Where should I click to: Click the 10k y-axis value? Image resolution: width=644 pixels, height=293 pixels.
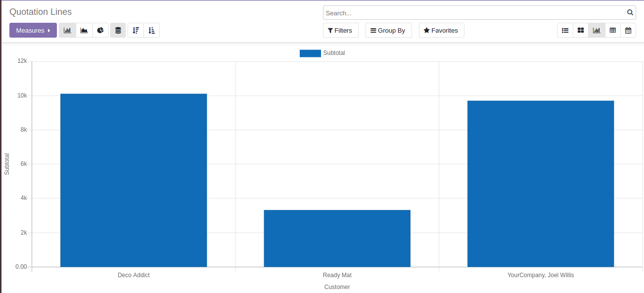pos(22,96)
